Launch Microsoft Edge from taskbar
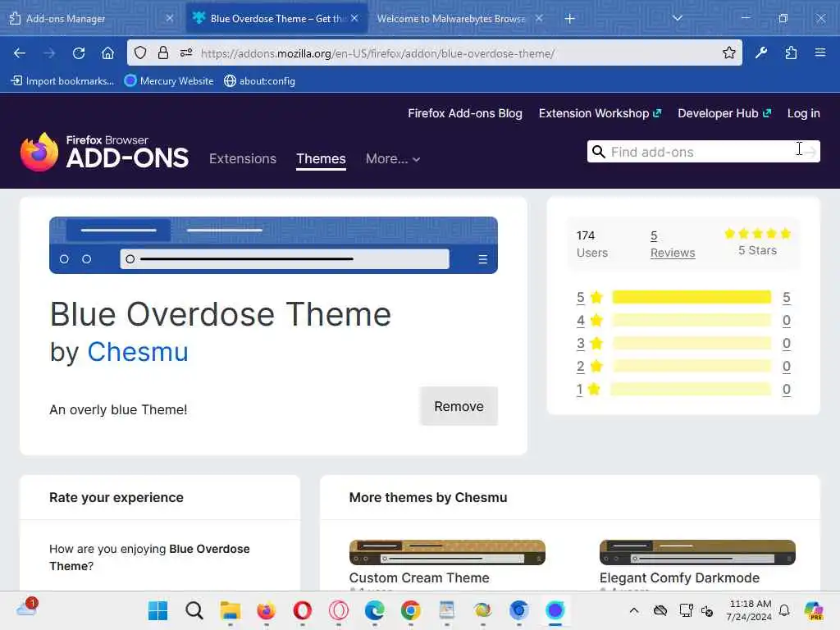 click(x=374, y=610)
